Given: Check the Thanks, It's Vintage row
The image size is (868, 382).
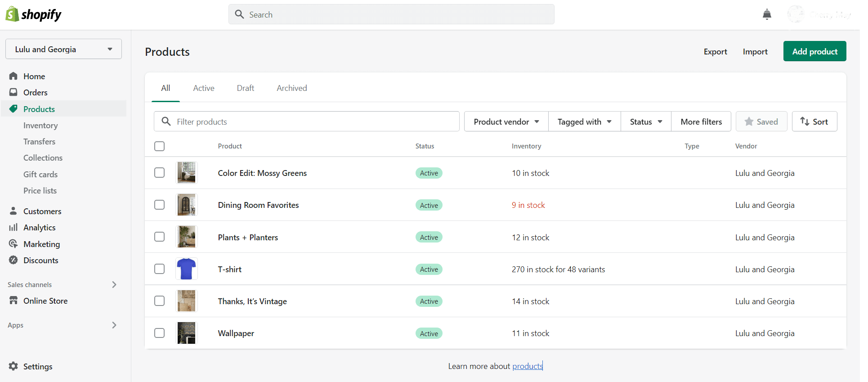Looking at the screenshot, I should click(159, 301).
